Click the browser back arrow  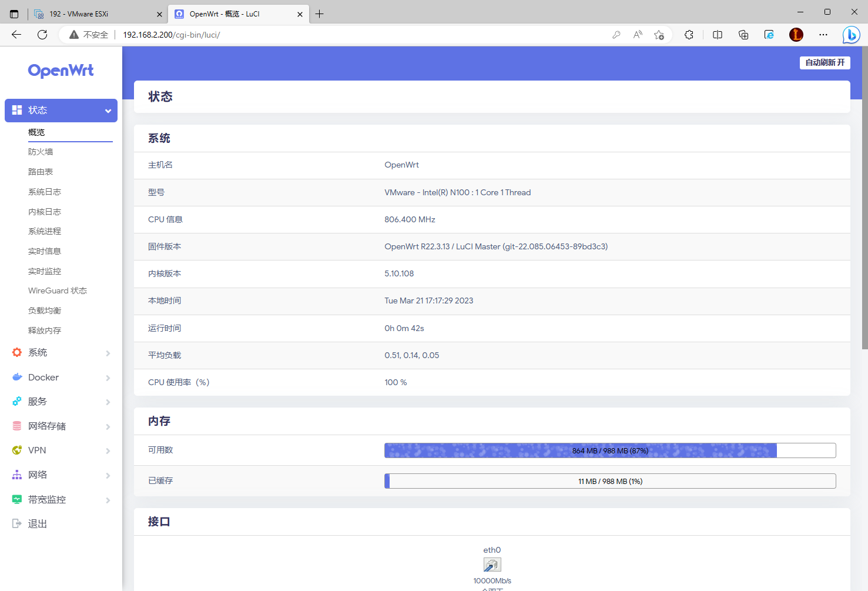tap(16, 35)
